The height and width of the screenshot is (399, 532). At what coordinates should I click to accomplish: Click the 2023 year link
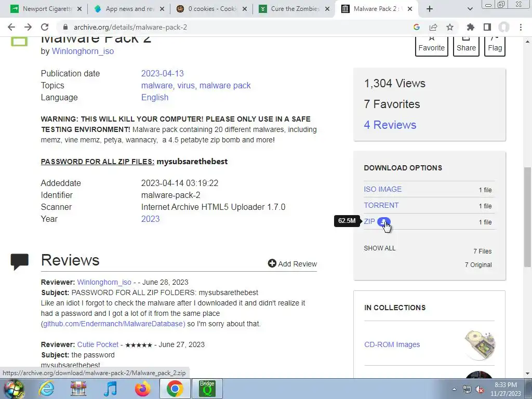pyautogui.click(x=150, y=219)
